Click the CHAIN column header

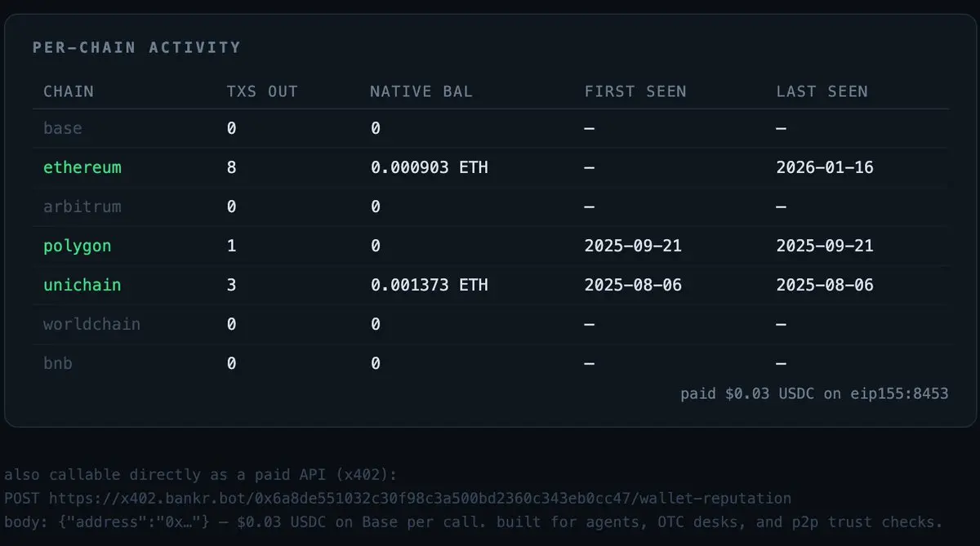69,91
